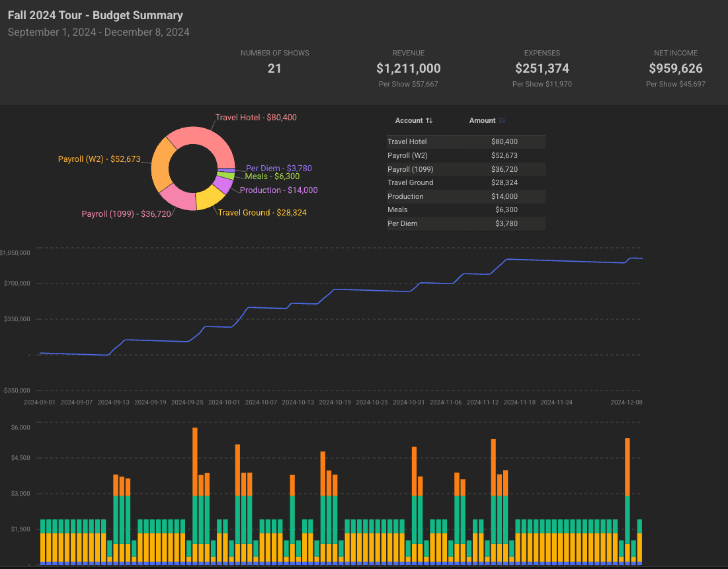Image resolution: width=728 pixels, height=569 pixels.
Task: Click the $52,673 amount cell
Action: (x=505, y=155)
